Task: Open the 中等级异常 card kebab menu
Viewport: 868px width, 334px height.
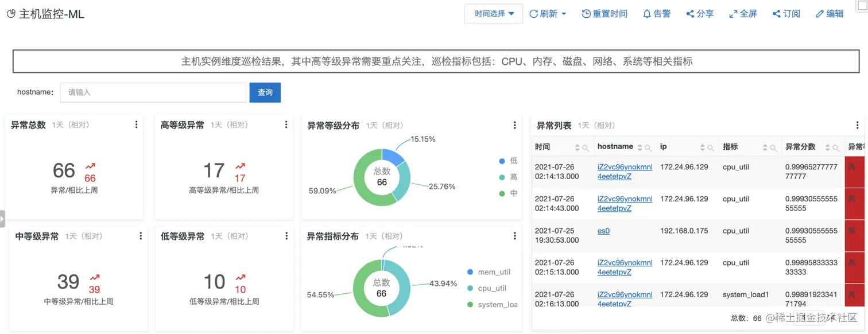Action: (141, 236)
